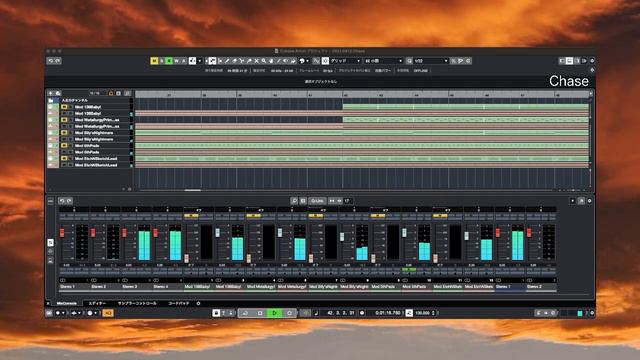The width and height of the screenshot is (640, 360).
Task: Open transport bar setup gear
Action: coord(592,313)
